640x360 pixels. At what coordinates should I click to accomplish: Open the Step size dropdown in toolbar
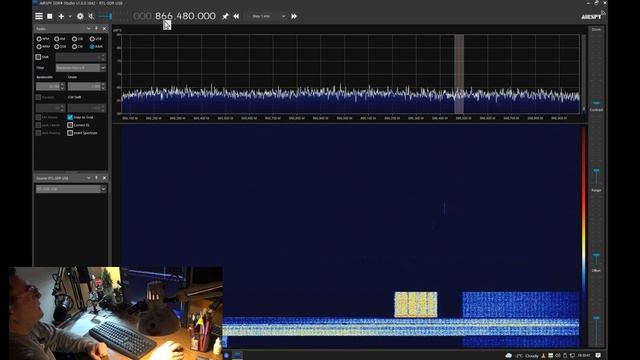tap(269, 16)
